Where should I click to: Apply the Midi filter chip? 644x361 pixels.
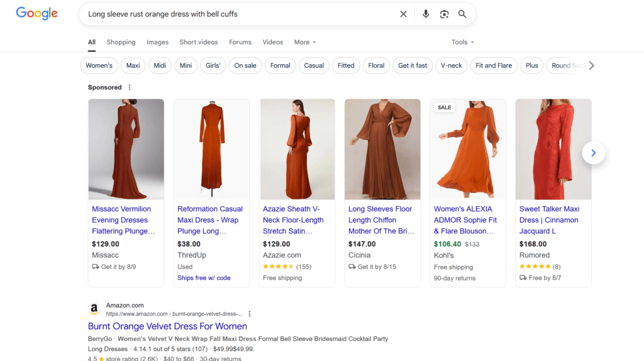pos(160,65)
